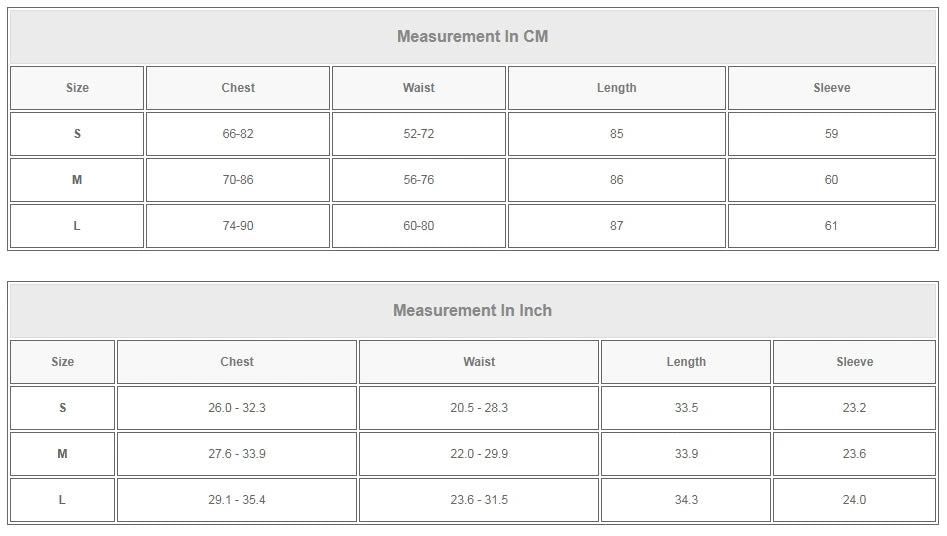The width and height of the screenshot is (947, 536).
Task: Select the length cell with value 87
Action: pyautogui.click(x=617, y=226)
